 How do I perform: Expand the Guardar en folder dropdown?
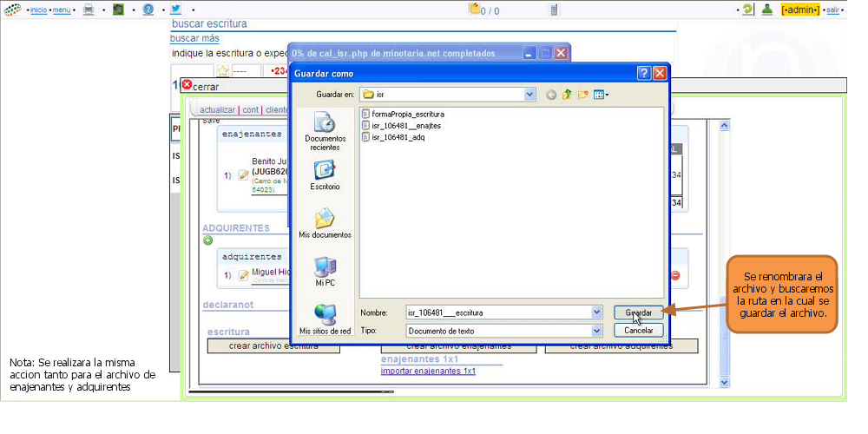click(529, 95)
